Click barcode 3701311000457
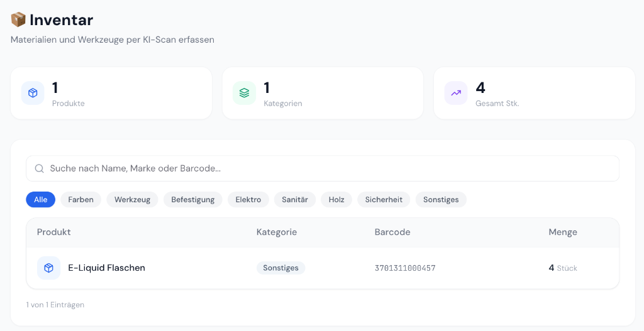Viewport: 644px width, 331px height. point(405,268)
